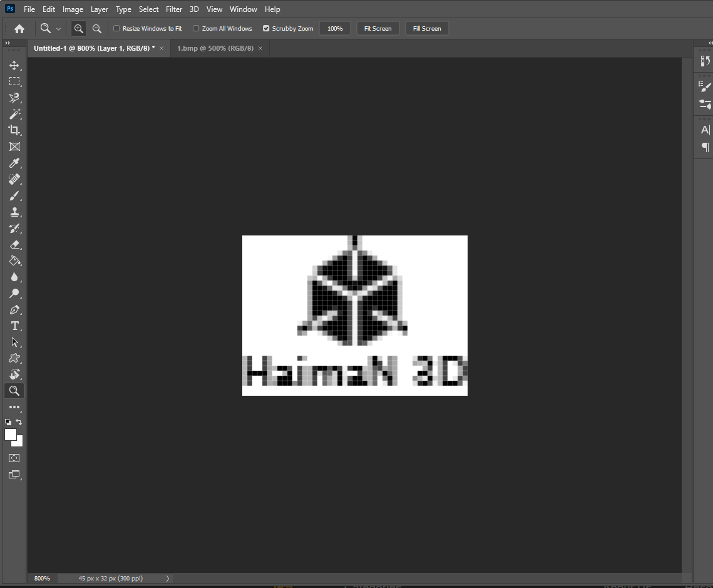Image resolution: width=713 pixels, height=588 pixels.
Task: Close the 1.bmp document tab
Action: (260, 48)
